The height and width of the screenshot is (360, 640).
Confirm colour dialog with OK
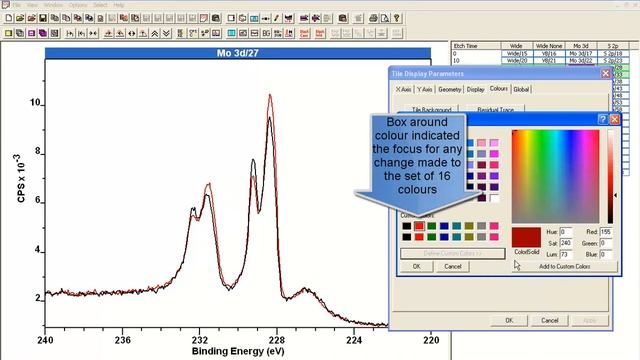[x=416, y=266]
